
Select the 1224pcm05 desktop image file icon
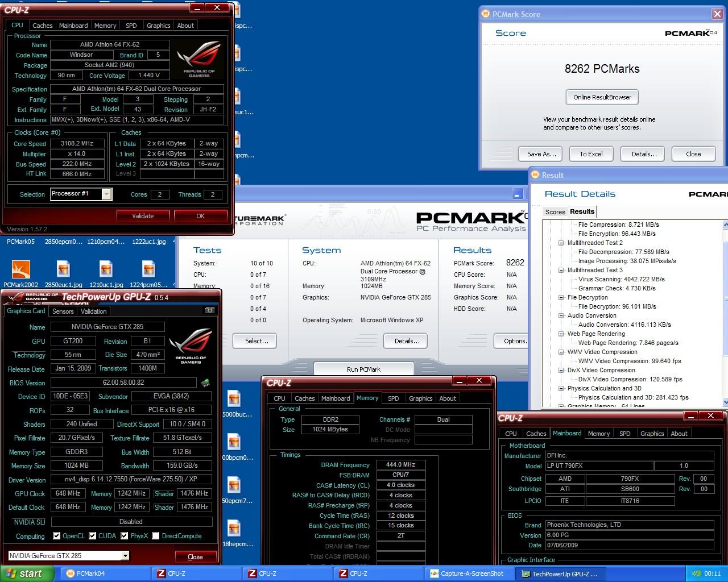(x=148, y=269)
